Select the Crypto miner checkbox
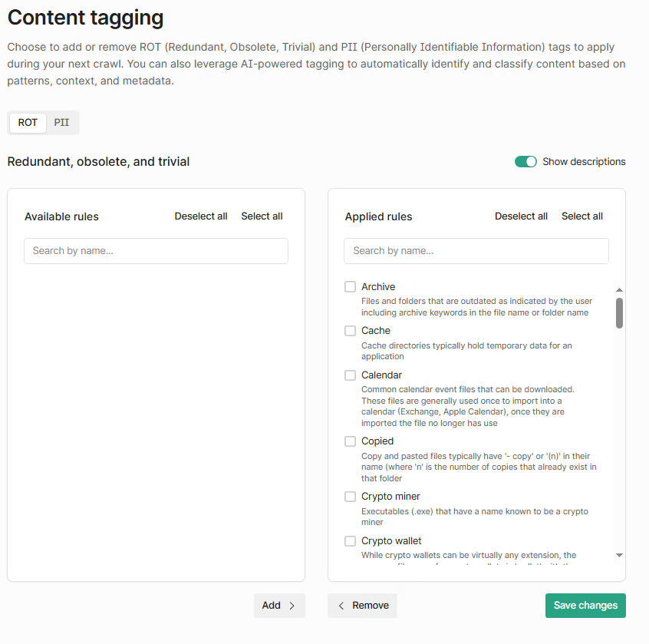 tap(350, 497)
